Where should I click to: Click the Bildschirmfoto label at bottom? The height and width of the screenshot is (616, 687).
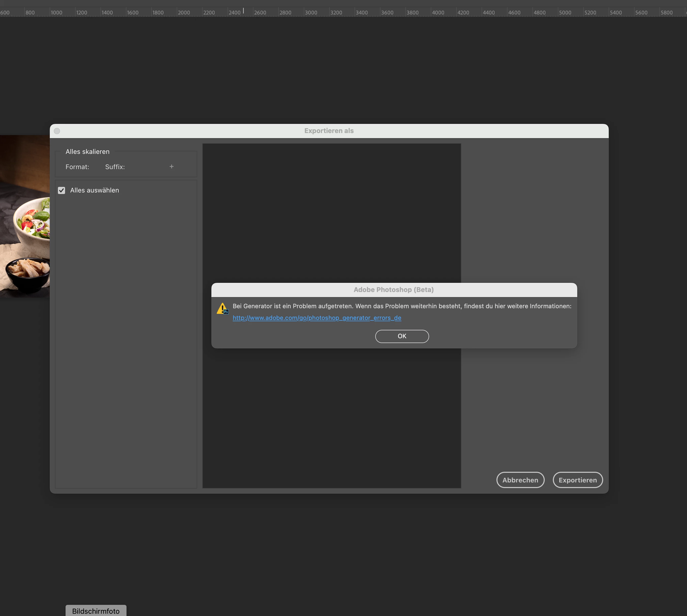pyautogui.click(x=96, y=611)
